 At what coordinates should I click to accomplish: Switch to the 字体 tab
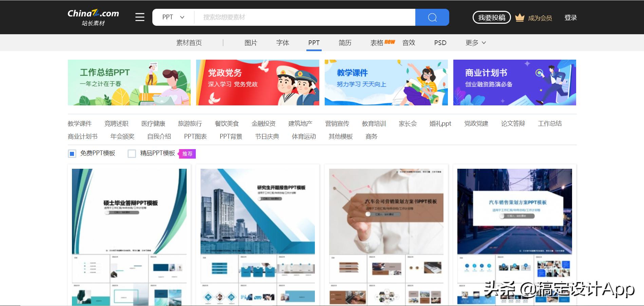(282, 43)
